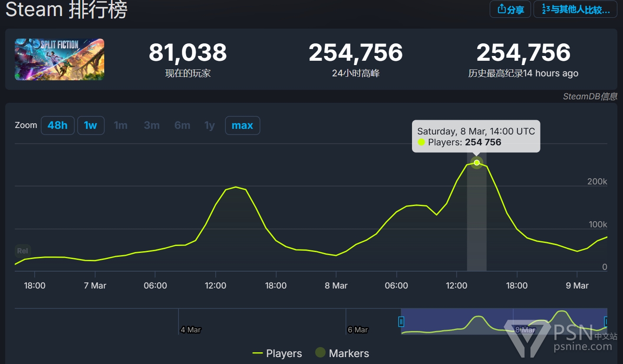
Task: Click the peak data point marker
Action: pos(477,163)
